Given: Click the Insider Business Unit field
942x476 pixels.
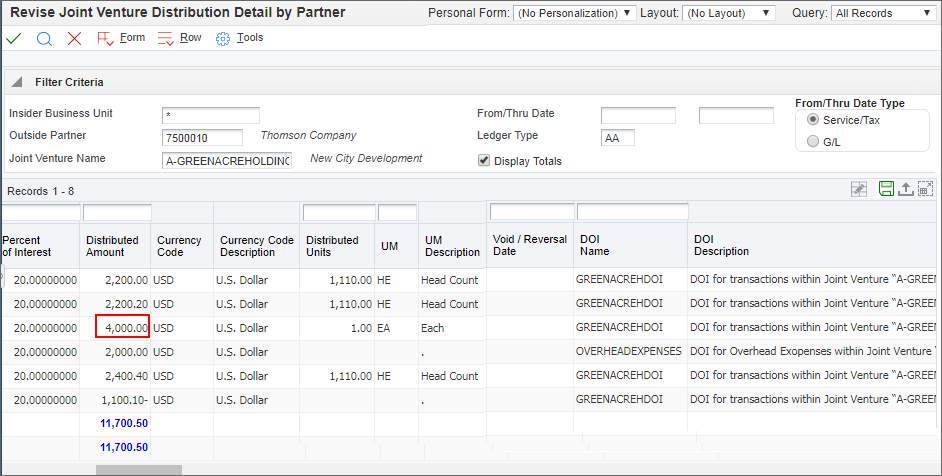Looking at the screenshot, I should coord(211,115).
